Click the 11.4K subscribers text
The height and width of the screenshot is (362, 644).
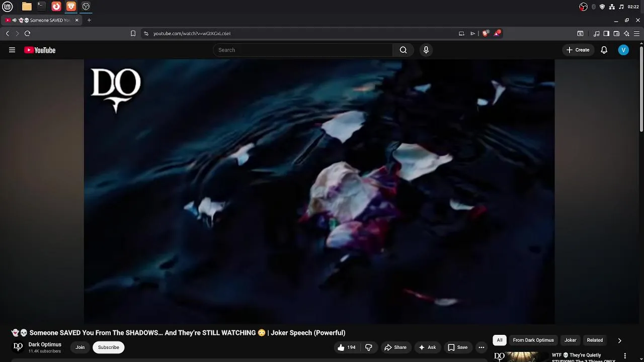[x=44, y=351]
